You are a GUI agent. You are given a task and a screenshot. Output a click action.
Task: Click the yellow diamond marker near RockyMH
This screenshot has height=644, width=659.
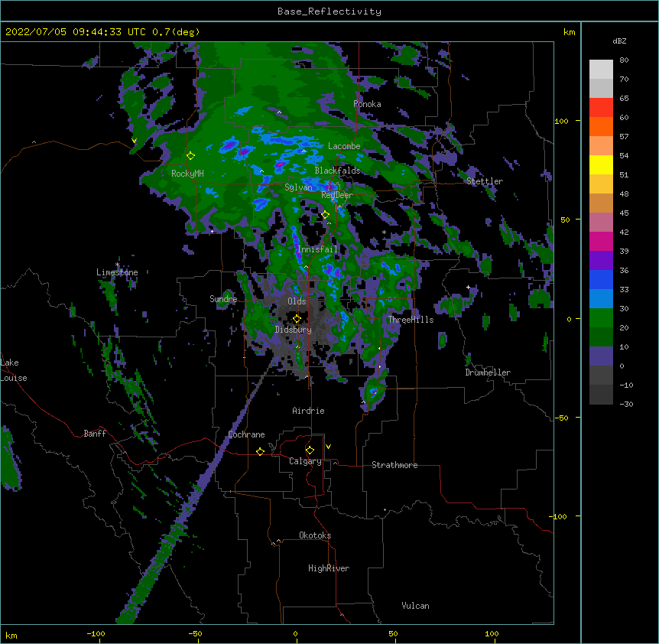point(191,156)
